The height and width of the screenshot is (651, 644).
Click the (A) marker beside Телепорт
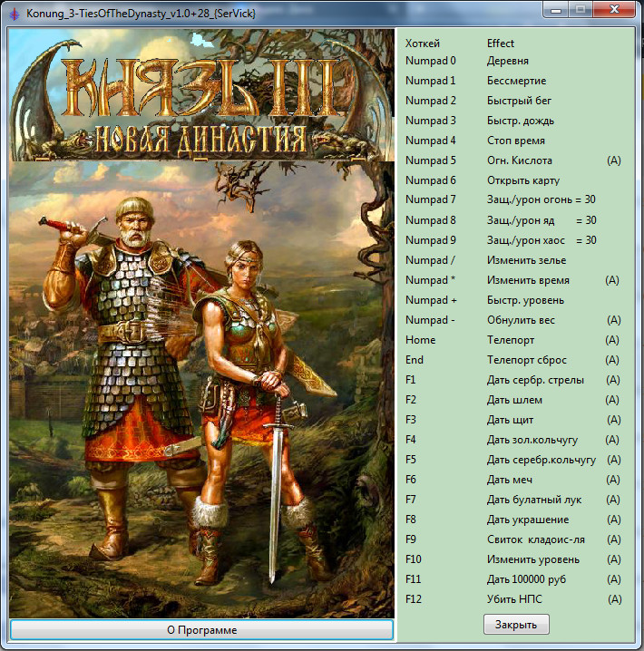[x=612, y=340]
